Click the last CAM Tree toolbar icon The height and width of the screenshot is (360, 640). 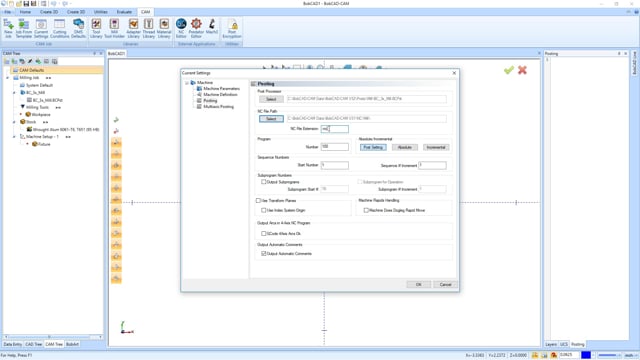click(x=54, y=61)
